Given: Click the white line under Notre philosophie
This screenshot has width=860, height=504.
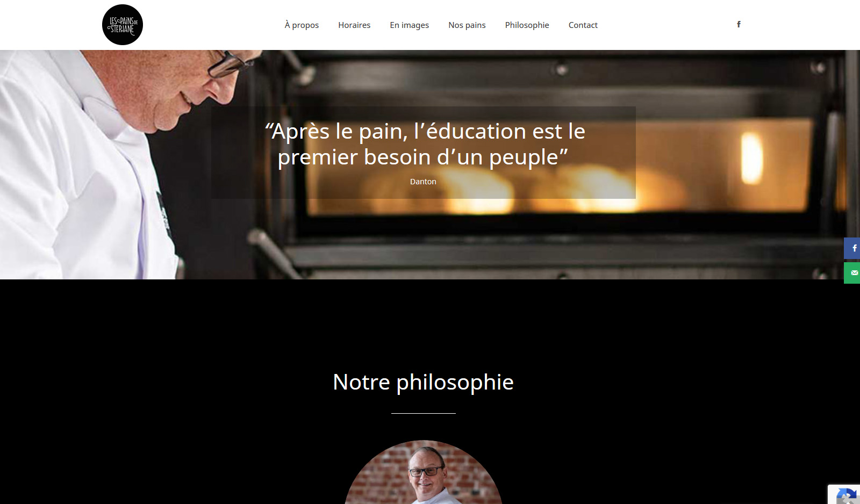Looking at the screenshot, I should (x=424, y=413).
